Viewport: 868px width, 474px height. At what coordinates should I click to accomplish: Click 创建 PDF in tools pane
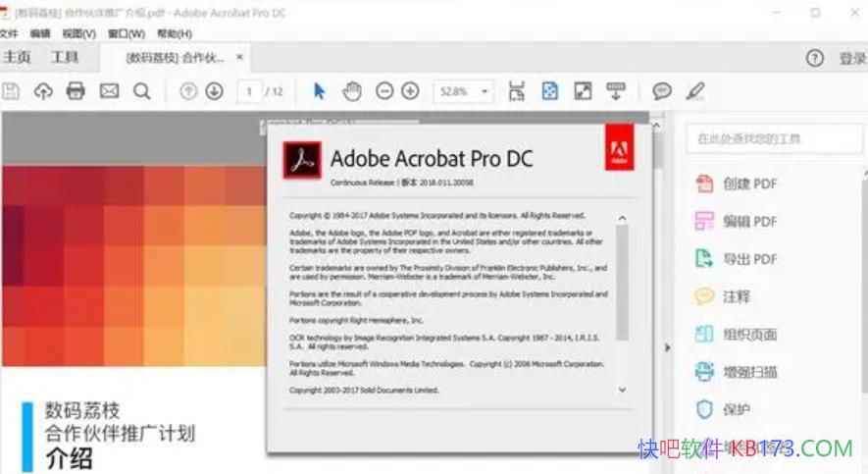[x=749, y=184]
